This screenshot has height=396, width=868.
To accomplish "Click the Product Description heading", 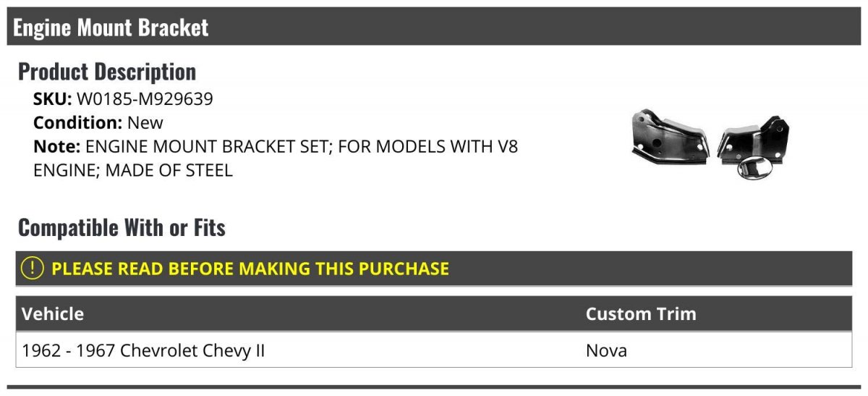I will click(x=107, y=72).
